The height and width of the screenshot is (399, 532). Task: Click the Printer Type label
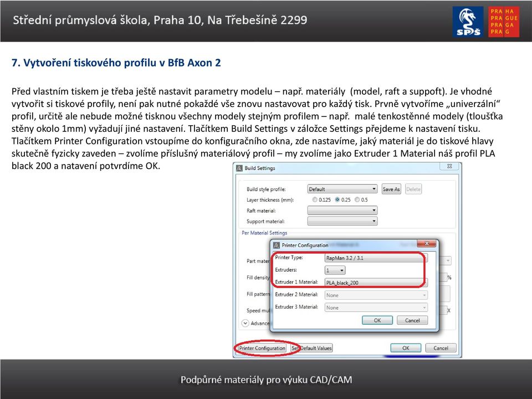pyautogui.click(x=289, y=258)
